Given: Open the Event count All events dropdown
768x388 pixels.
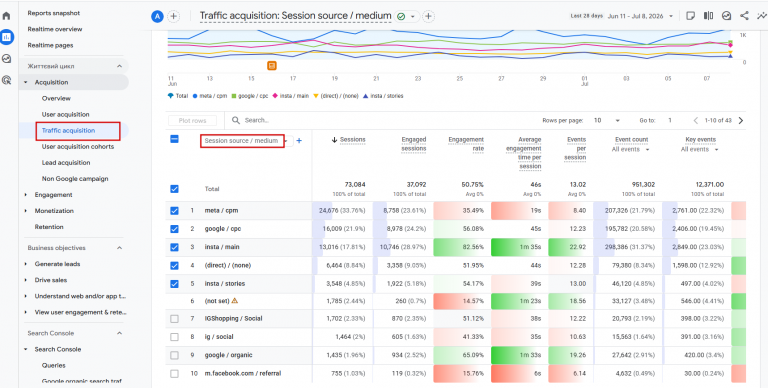Looking at the screenshot, I should point(631,149).
